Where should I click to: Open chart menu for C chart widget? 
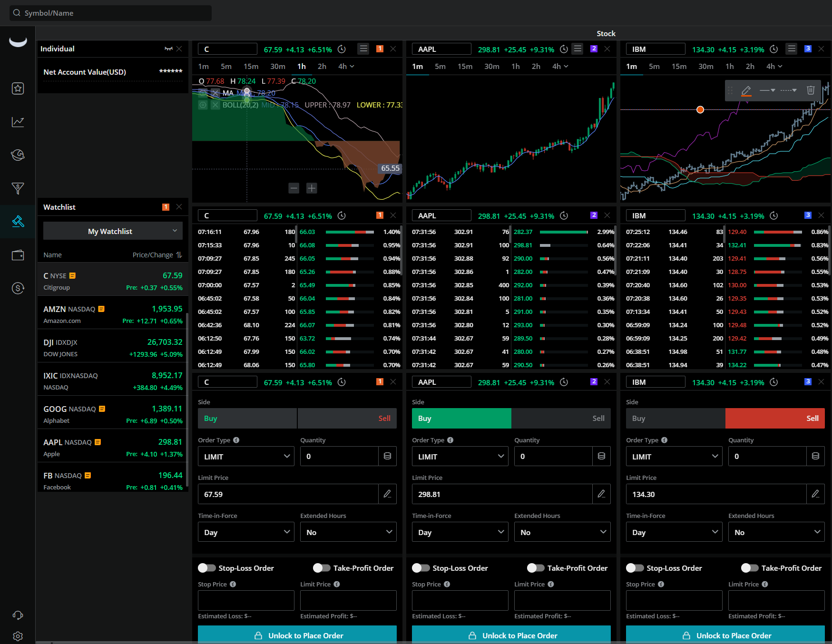tap(363, 49)
